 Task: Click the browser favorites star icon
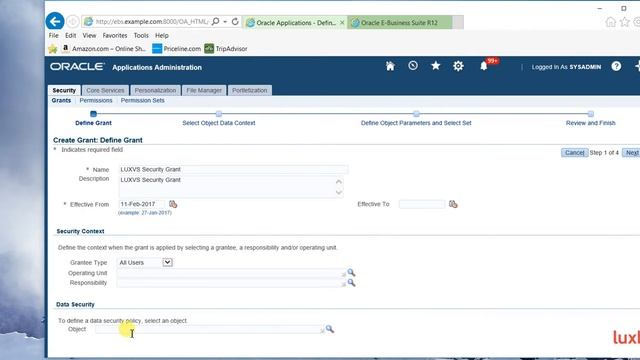tap(624, 22)
